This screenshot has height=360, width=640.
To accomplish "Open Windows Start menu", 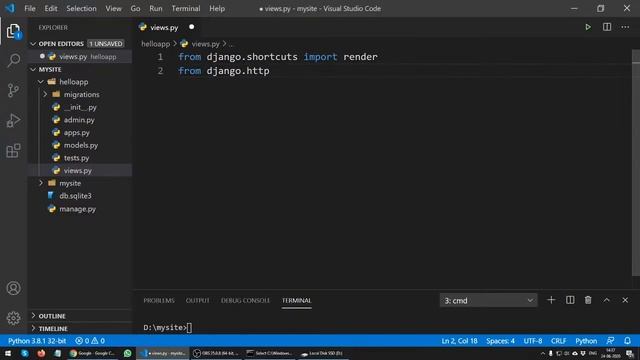I will tap(8, 353).
